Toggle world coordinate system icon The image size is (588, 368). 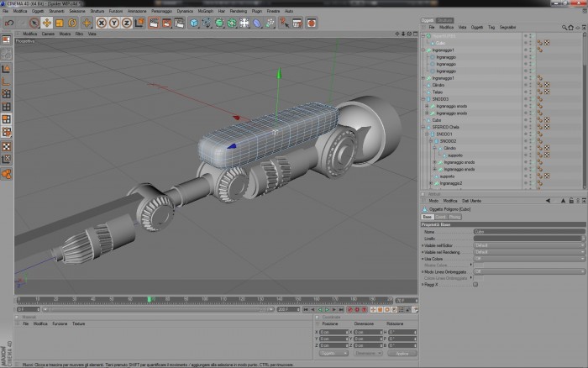pos(139,24)
